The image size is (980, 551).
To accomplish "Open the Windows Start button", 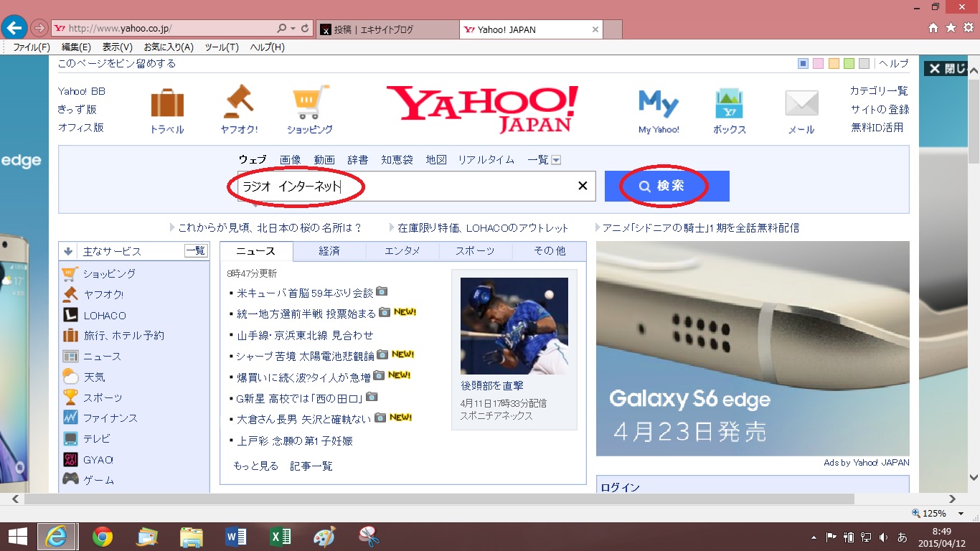I will click(x=18, y=537).
